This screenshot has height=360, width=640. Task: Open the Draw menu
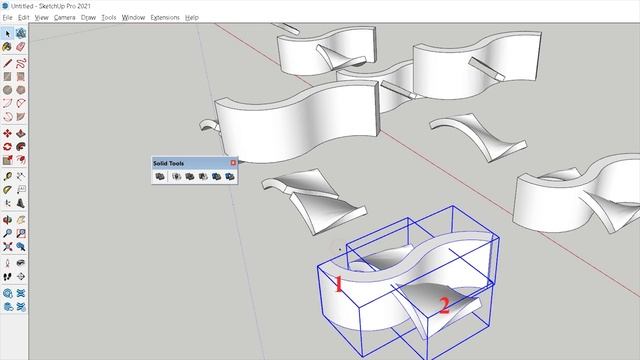point(88,18)
